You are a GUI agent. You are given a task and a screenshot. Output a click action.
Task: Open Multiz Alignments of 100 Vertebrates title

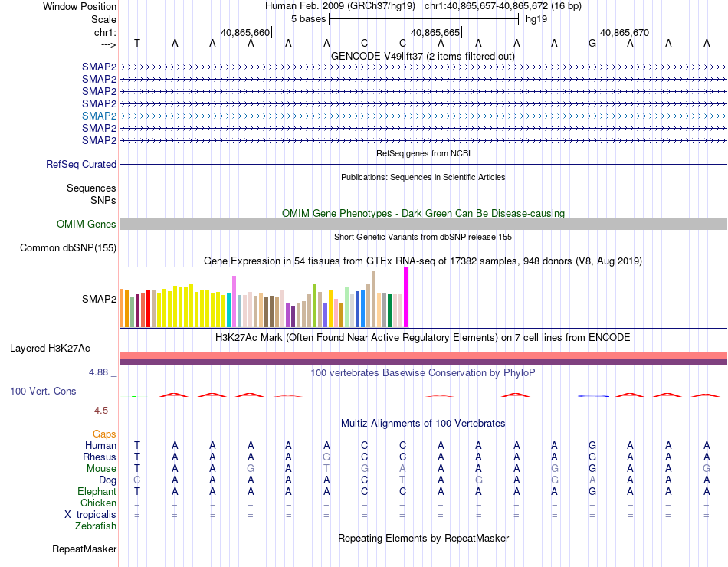(423, 423)
